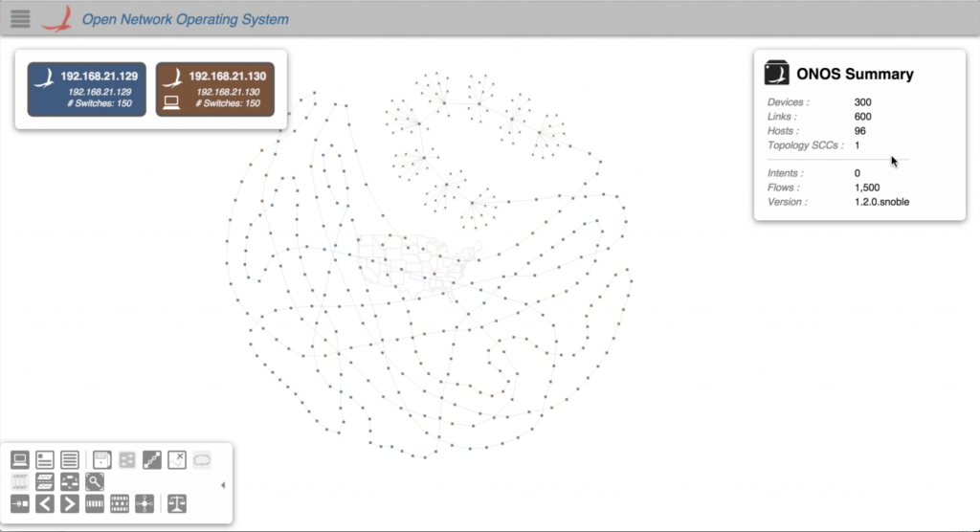
Task: Toggle offline devices visibility icon
Action: click(x=127, y=460)
